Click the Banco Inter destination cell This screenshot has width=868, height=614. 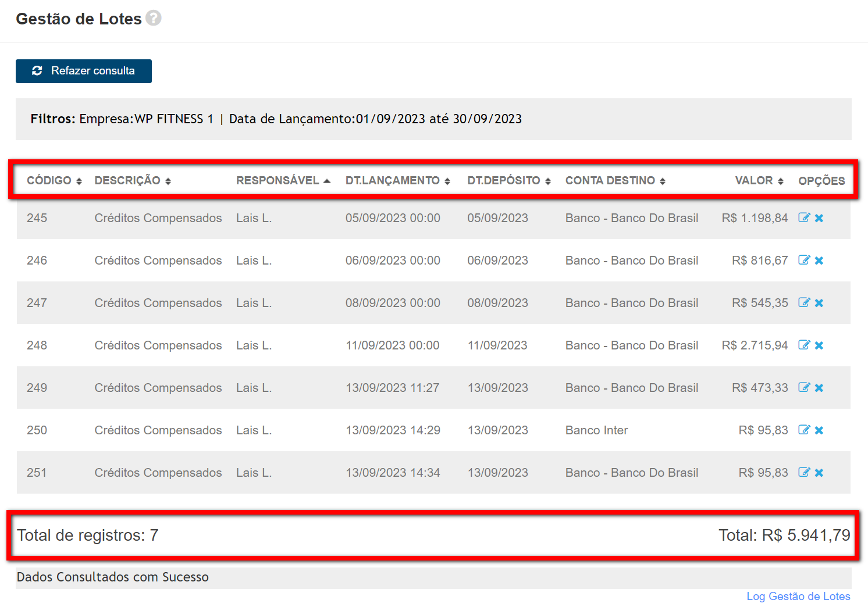[596, 430]
